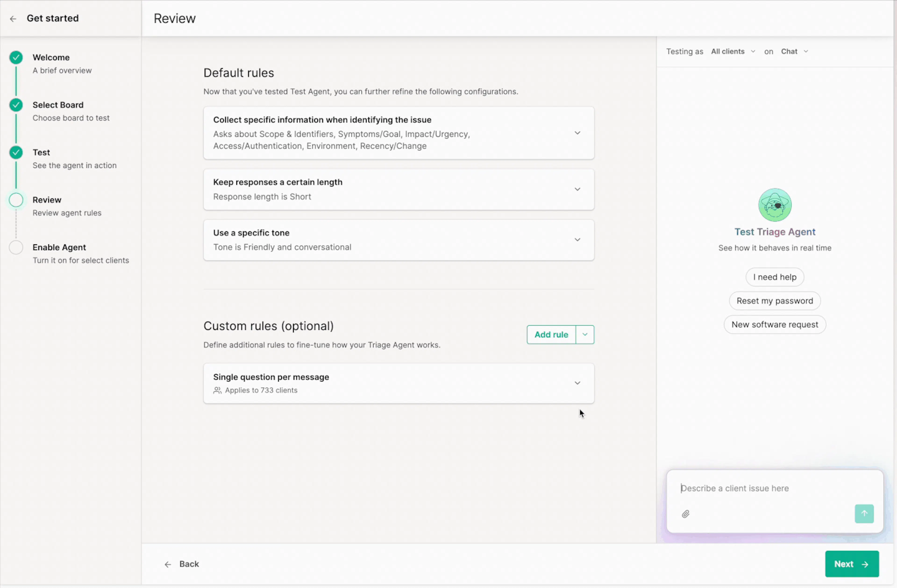Click the Review agent rules subtitle
The image size is (897, 588).
(x=67, y=213)
